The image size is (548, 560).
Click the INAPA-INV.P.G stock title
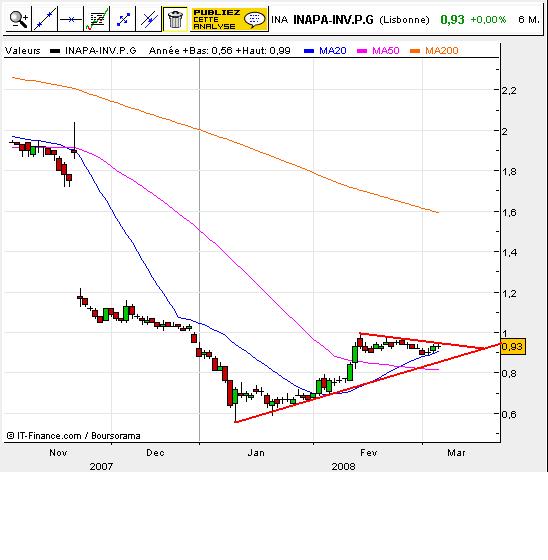click(333, 20)
